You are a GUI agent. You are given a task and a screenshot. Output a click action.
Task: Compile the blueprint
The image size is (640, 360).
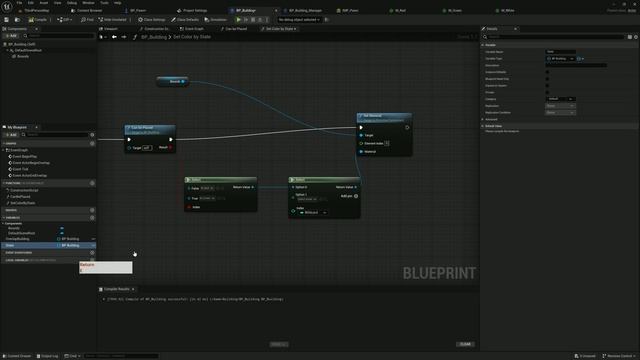(x=38, y=20)
